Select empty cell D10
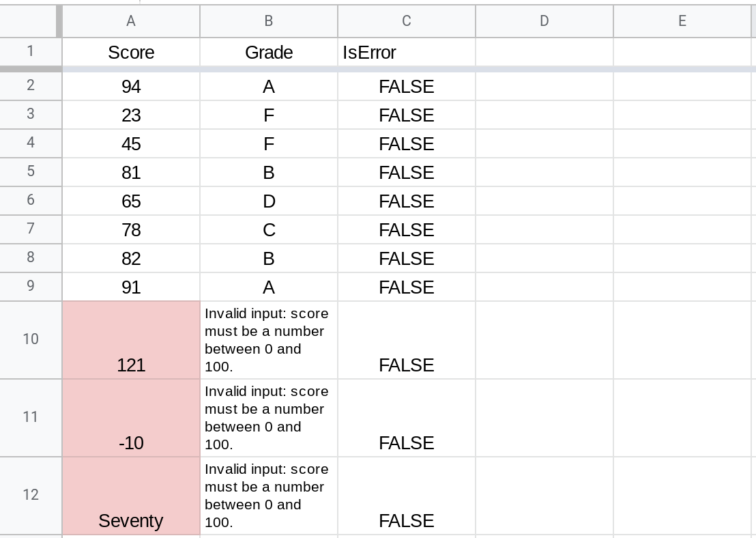This screenshot has height=538, width=756. pos(544,340)
